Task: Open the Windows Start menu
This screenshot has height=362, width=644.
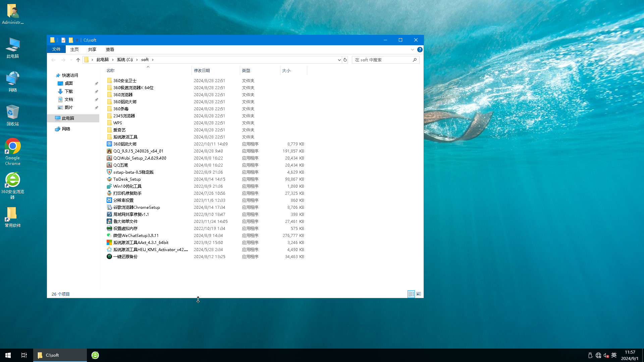Action: coord(8,355)
